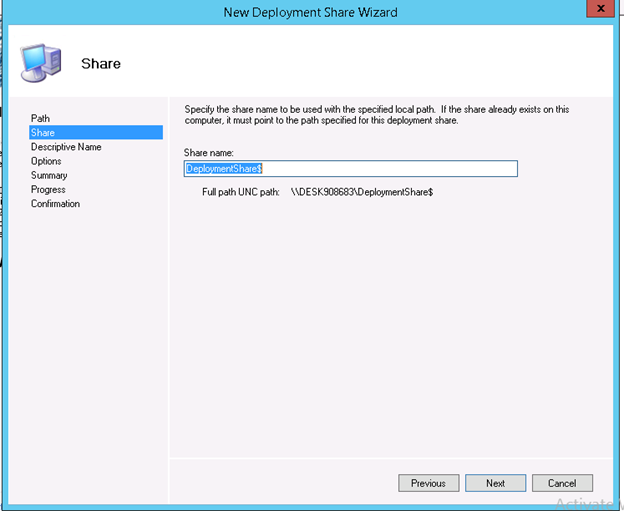
Task: Click the Share name text field
Action: point(350,169)
